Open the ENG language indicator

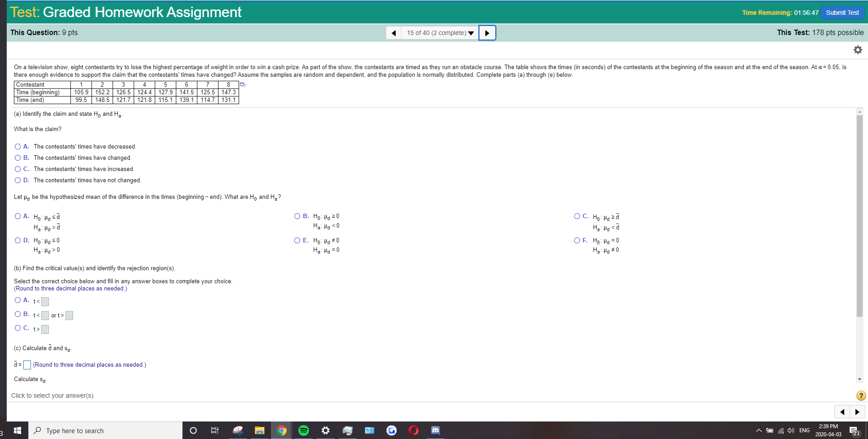[804, 430]
